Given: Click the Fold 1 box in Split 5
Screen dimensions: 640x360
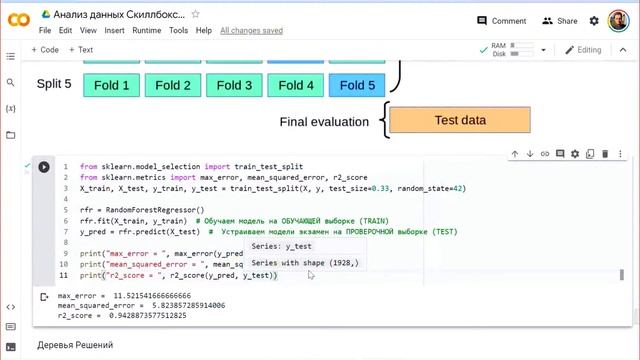Looking at the screenshot, I should point(111,85).
